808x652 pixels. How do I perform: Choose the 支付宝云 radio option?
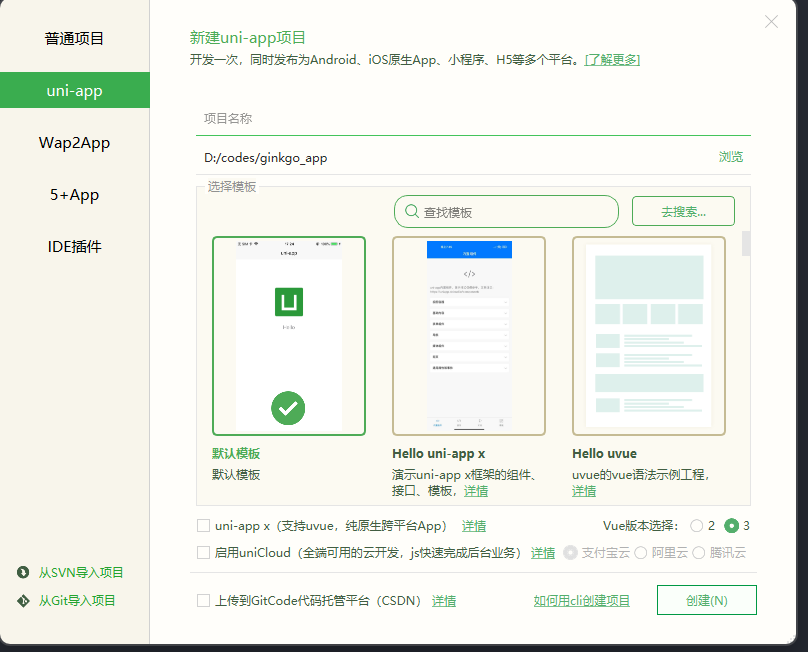(570, 553)
